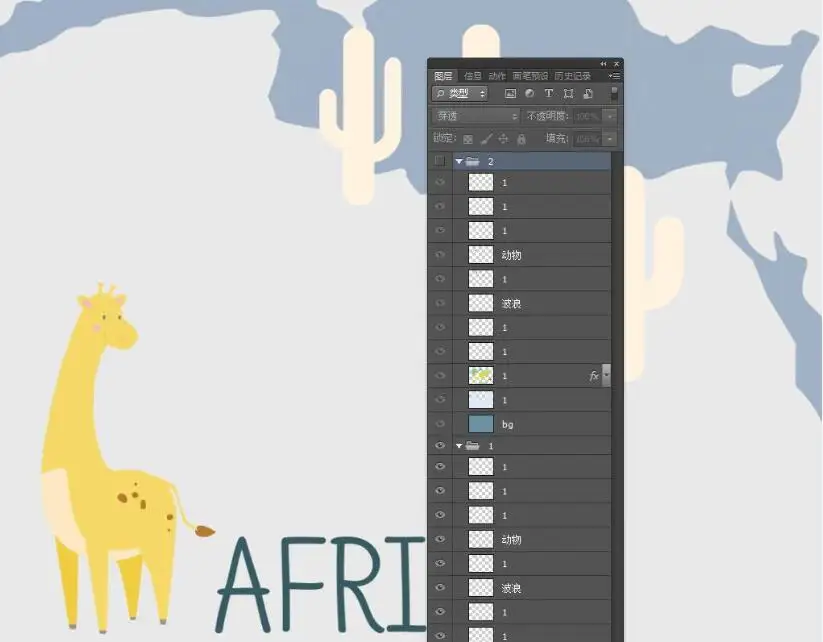Select the 波浪 layer name in group 2

511,303
